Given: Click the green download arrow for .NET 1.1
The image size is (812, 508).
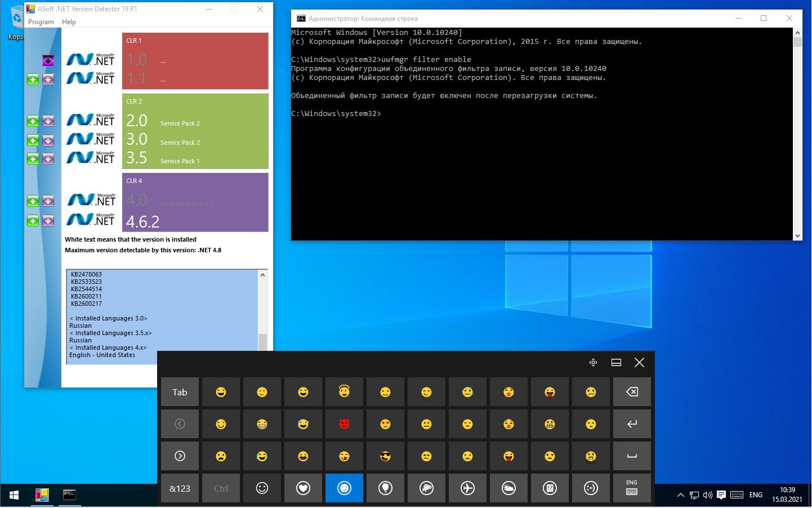Looking at the screenshot, I should pyautogui.click(x=33, y=79).
